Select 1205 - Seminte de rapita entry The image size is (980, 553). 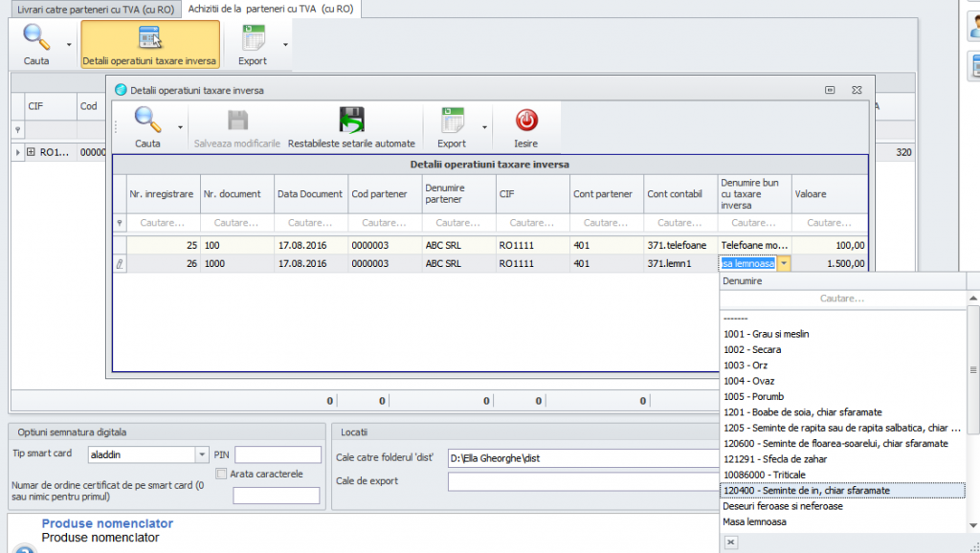pos(842,428)
